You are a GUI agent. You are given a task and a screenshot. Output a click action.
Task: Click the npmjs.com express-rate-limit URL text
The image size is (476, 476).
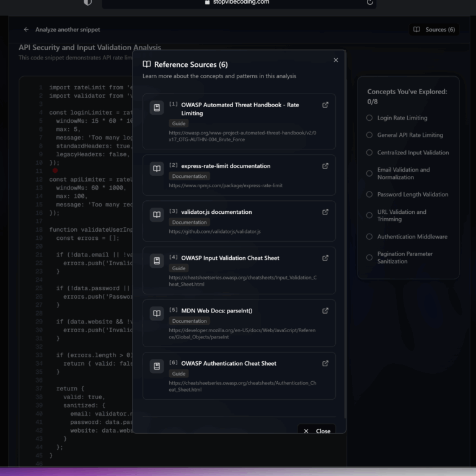click(226, 185)
